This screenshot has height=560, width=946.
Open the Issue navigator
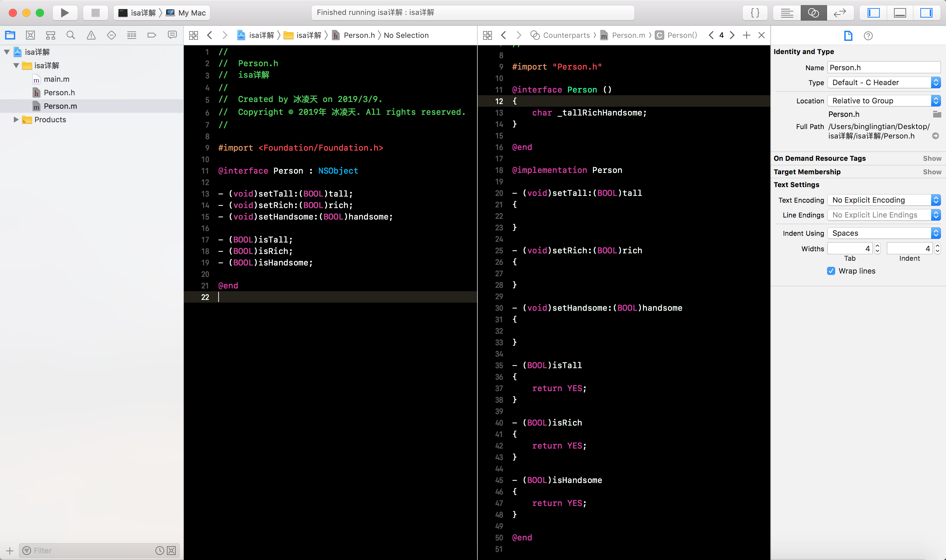[91, 35]
